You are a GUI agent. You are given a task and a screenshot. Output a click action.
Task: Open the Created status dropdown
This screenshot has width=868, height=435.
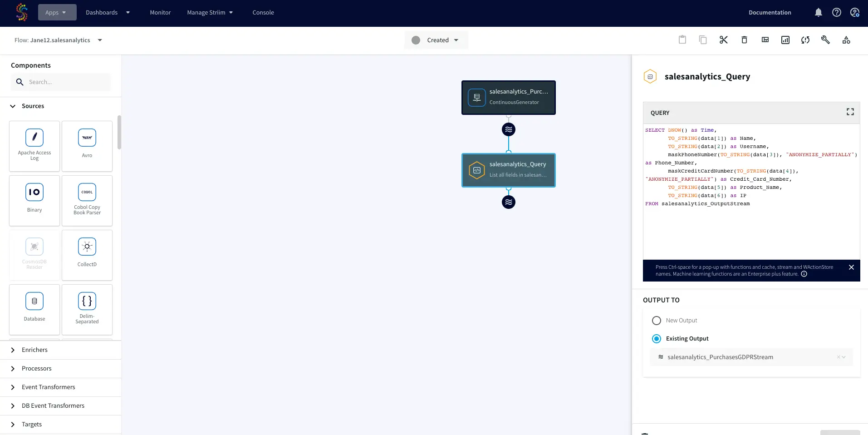pos(436,40)
